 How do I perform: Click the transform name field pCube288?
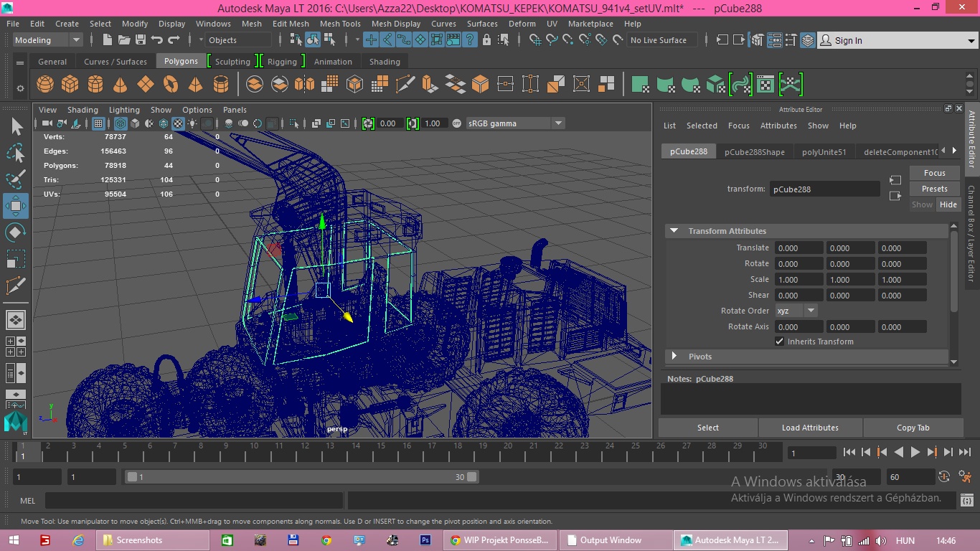(x=824, y=189)
